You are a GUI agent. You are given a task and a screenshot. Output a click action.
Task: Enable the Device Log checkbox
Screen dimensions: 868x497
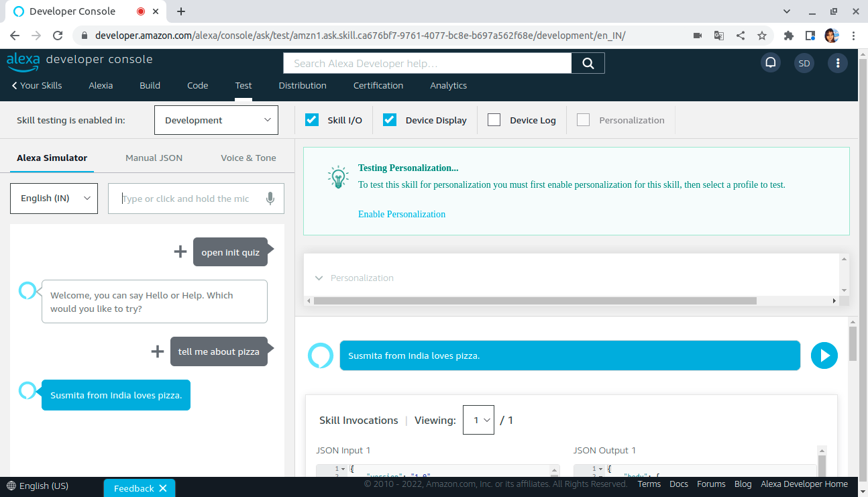[494, 120]
